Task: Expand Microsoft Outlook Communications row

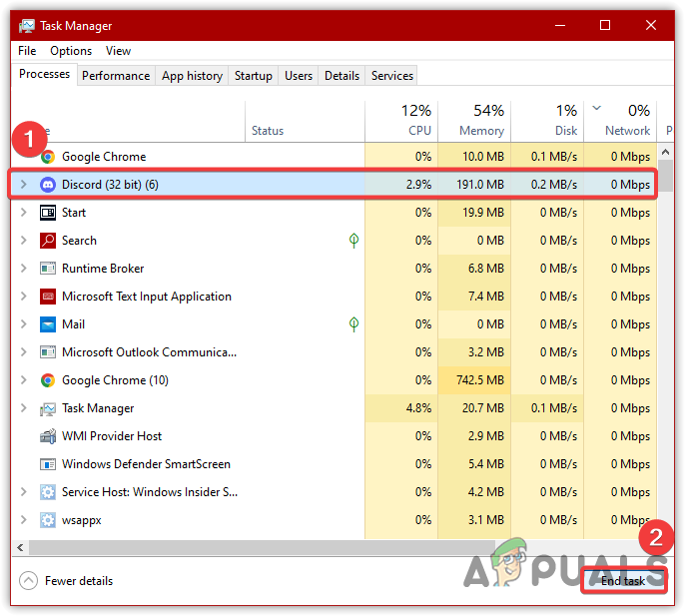Action: (24, 352)
